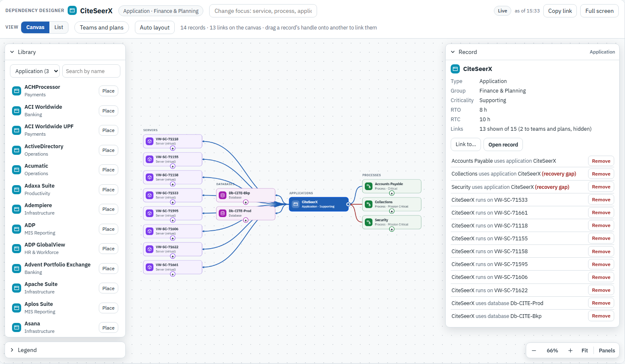Place ActiveDirectory onto the canvas
This screenshot has height=364, width=625.
(x=108, y=150)
